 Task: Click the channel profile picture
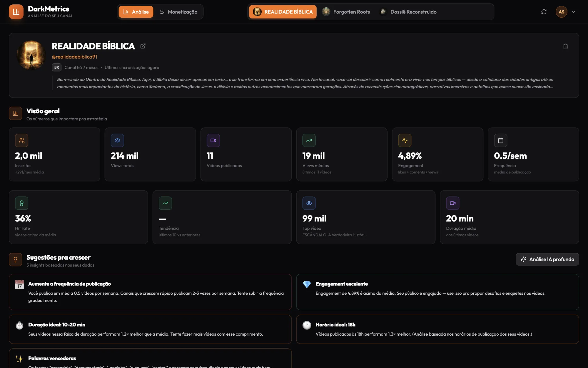click(x=31, y=55)
